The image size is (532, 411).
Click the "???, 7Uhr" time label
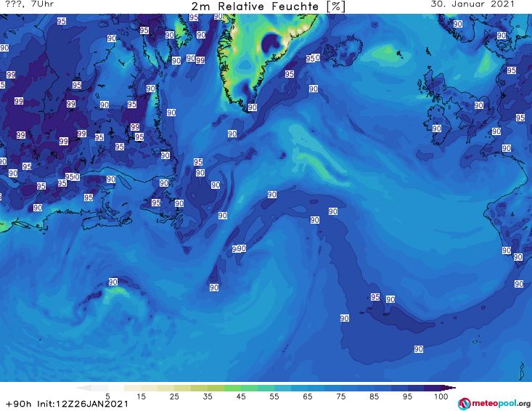[29, 4]
